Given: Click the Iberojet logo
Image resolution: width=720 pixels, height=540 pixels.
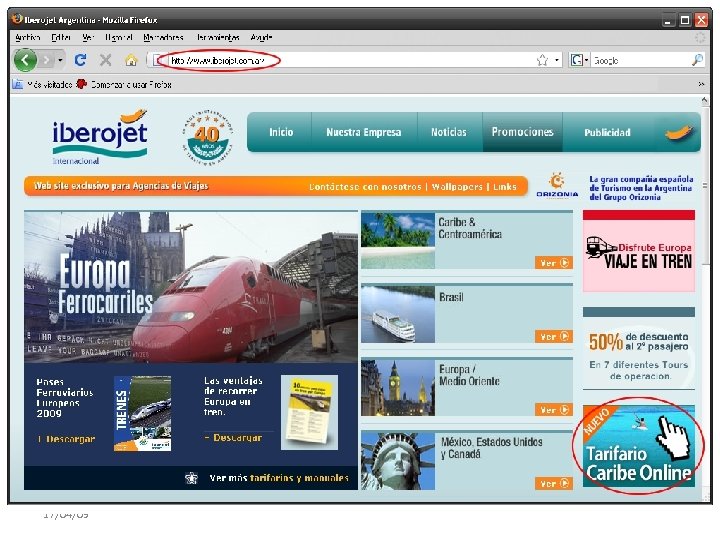Looking at the screenshot, I should pyautogui.click(x=100, y=137).
